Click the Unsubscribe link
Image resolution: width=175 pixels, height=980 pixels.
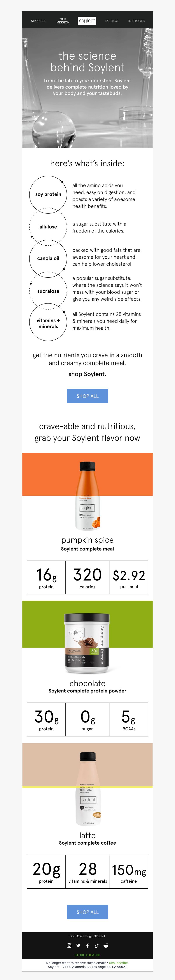118,962
